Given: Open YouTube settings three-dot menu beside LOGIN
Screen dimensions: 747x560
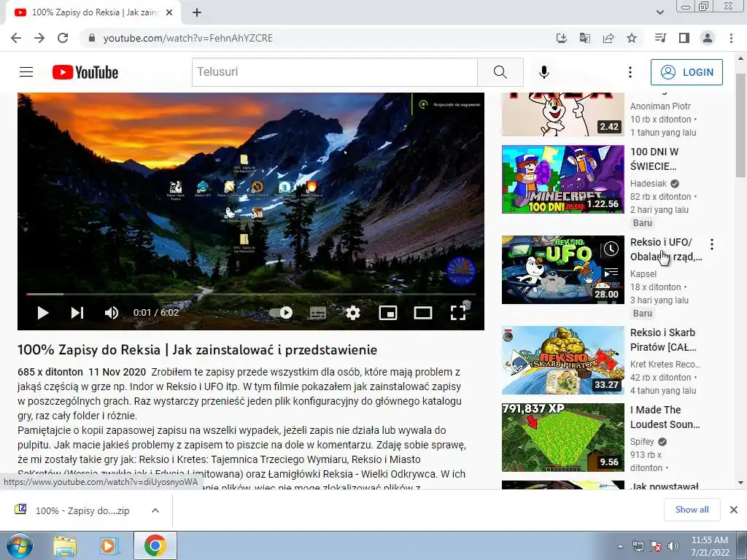Looking at the screenshot, I should (x=630, y=72).
